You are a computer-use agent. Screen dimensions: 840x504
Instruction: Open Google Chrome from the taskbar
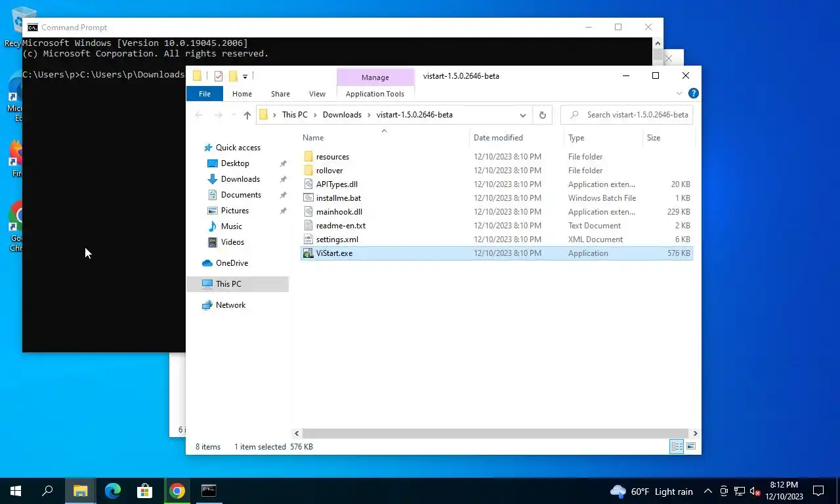[177, 491]
